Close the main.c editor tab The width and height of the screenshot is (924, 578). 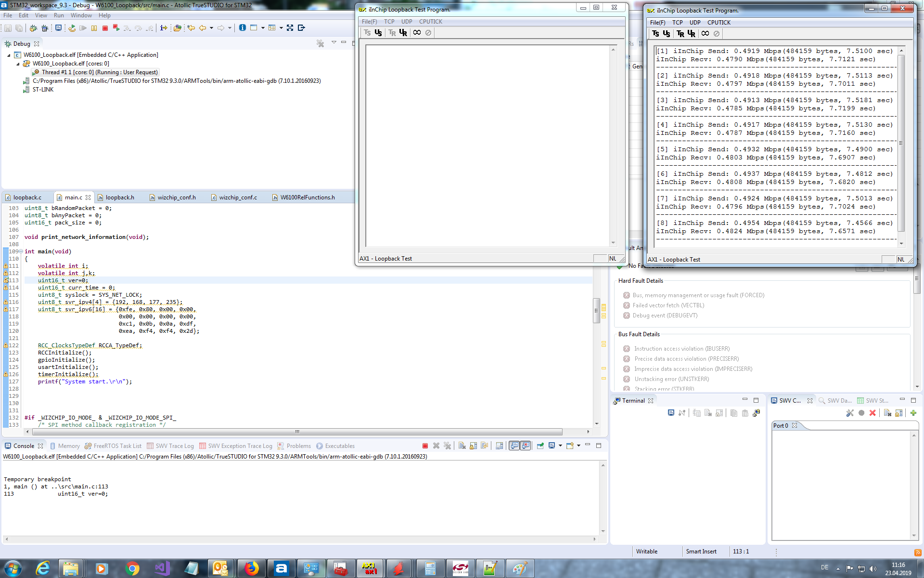(88, 197)
